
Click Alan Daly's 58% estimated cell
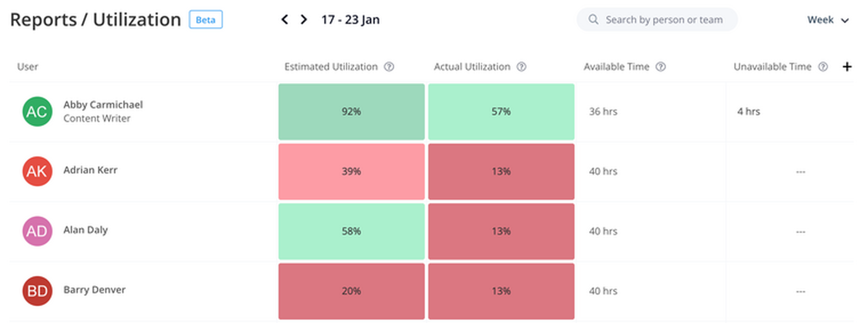[x=352, y=231]
